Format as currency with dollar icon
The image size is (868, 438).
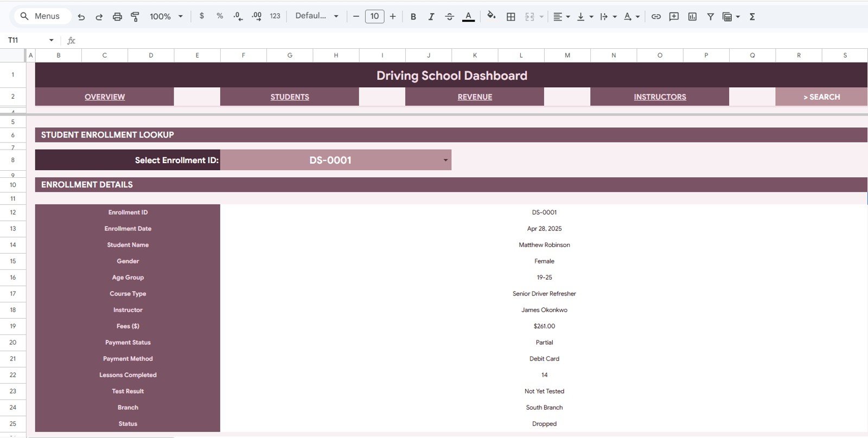pyautogui.click(x=202, y=16)
